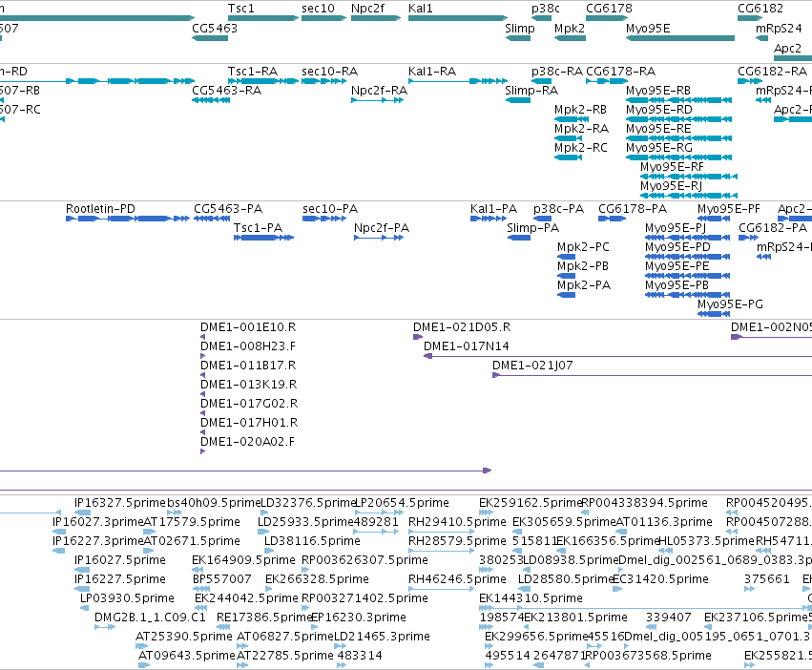This screenshot has width=812, height=670.
Task: Open the DME1-001E10.R clone end
Action: [x=202, y=337]
